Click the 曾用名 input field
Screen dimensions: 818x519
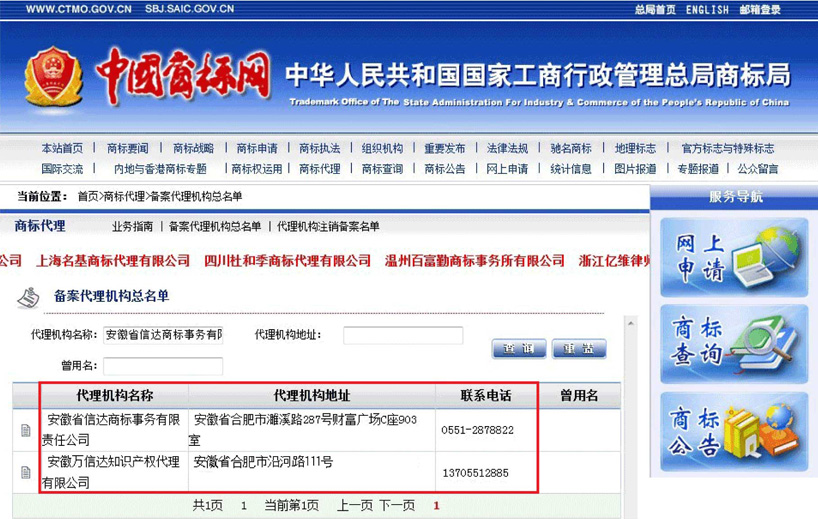(162, 366)
